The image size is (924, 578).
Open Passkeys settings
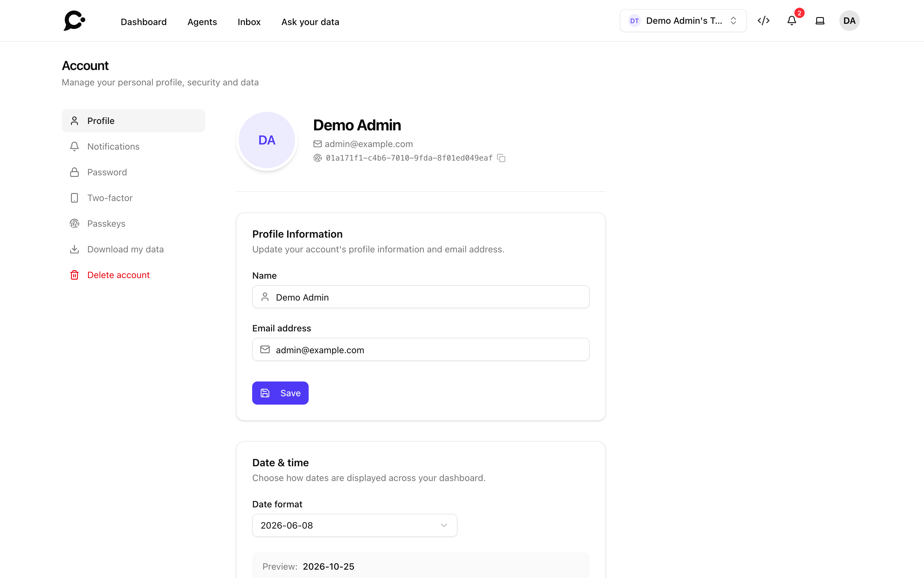[133, 223]
